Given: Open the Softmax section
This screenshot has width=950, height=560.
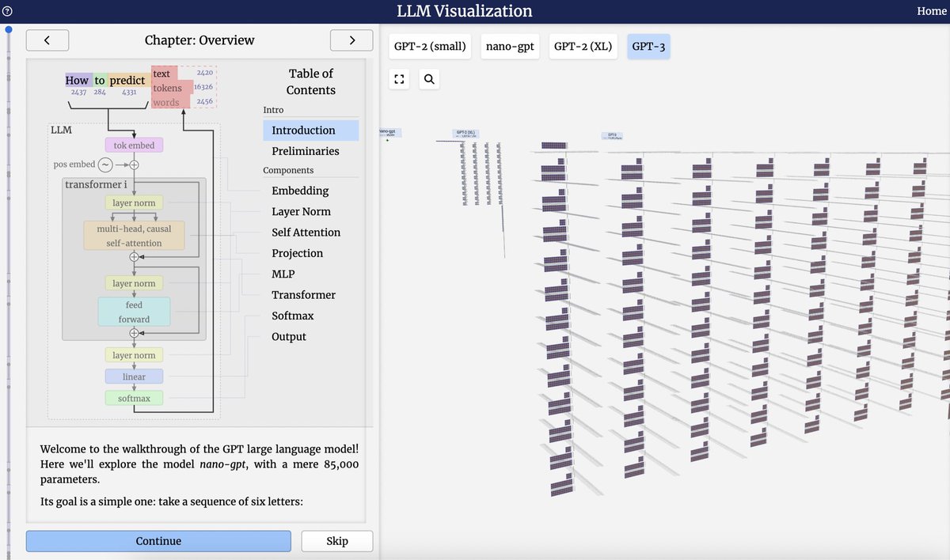Looking at the screenshot, I should (293, 316).
